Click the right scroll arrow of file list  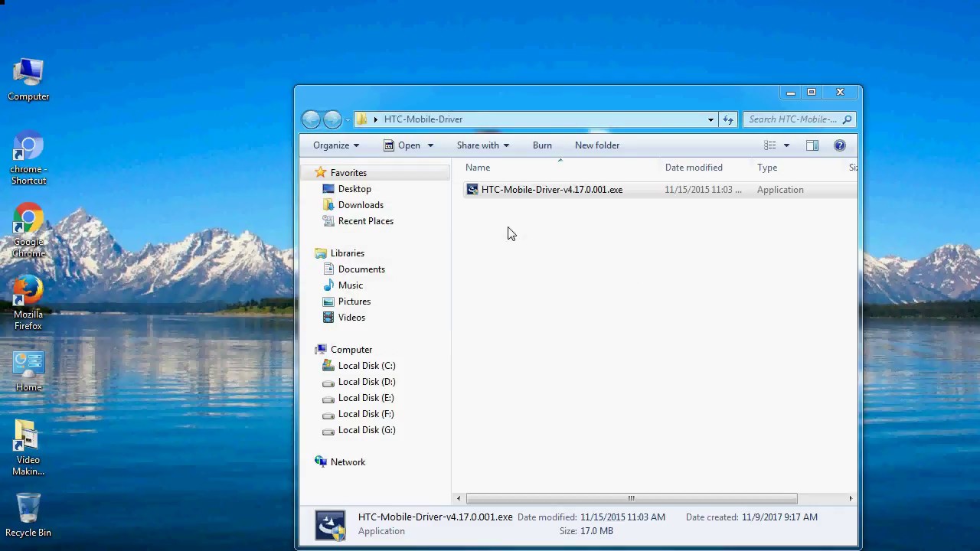click(x=851, y=498)
